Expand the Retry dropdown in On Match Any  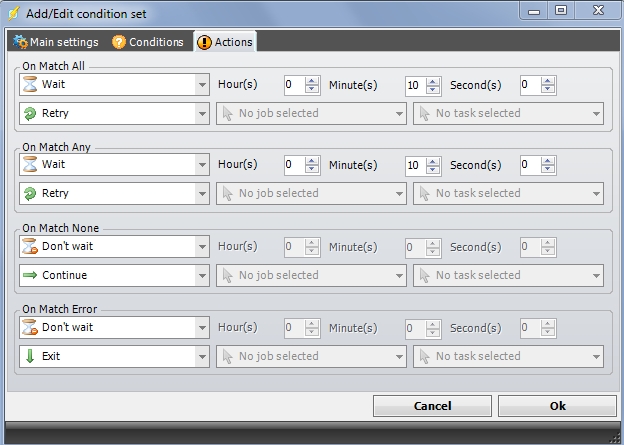[x=201, y=194]
